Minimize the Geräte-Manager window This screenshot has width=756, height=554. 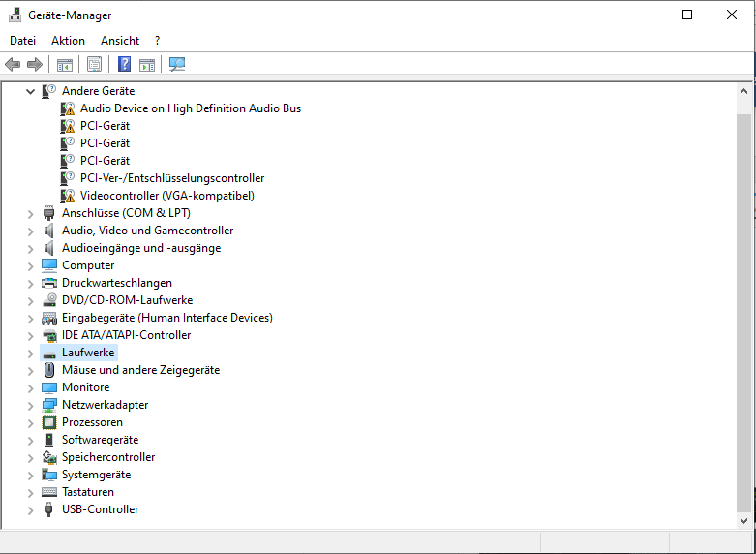click(643, 15)
